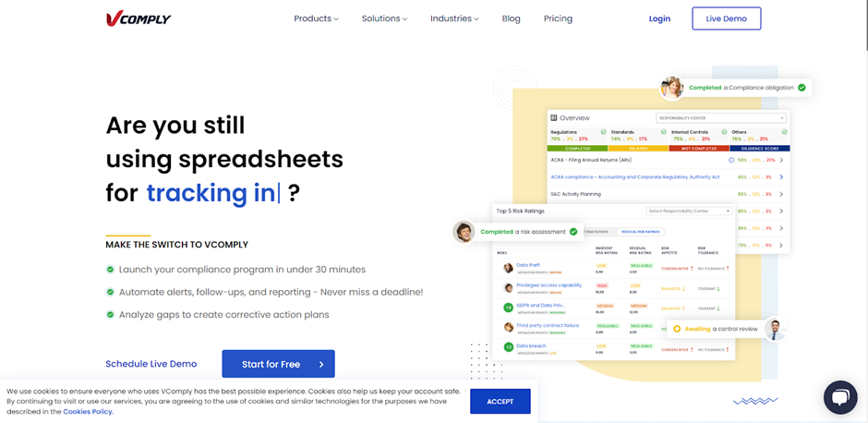Image resolution: width=868 pixels, height=423 pixels.
Task: Click the '+2' badge beside Data breach
Action: coord(508,347)
